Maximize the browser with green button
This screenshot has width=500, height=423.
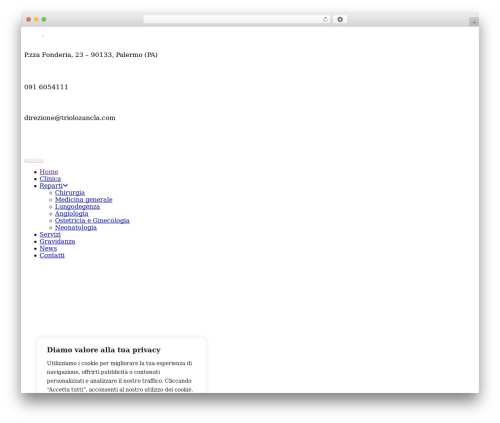click(x=44, y=19)
